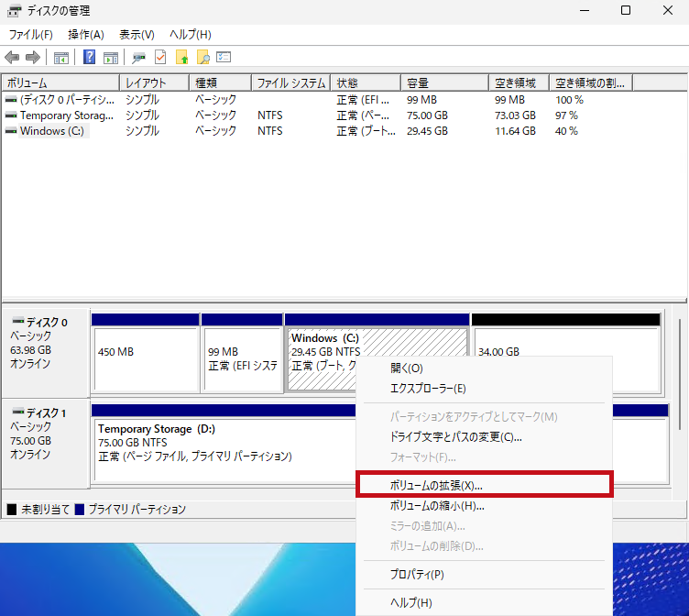Screen dimensions: 689x616
Task: Select the Temporary Storage (D:) partition block
Action: (x=224, y=444)
